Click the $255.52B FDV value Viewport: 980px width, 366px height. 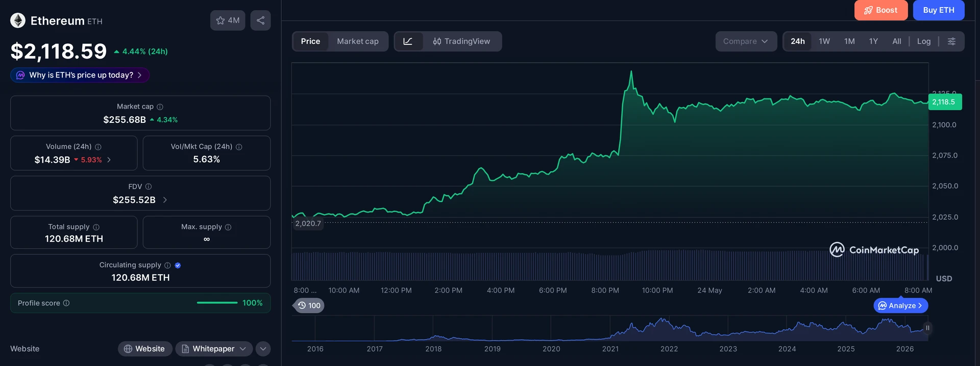[134, 200]
